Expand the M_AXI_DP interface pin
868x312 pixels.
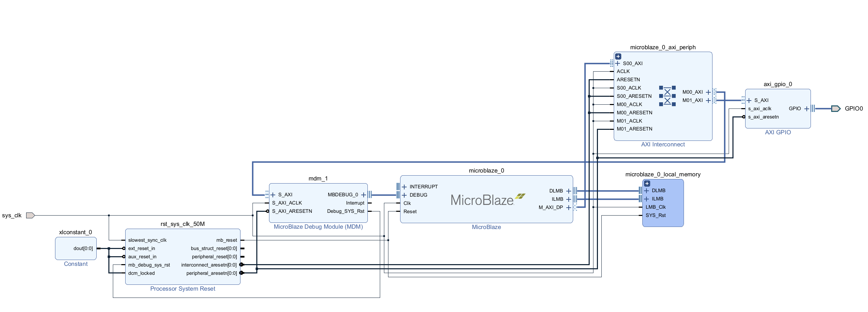(568, 208)
